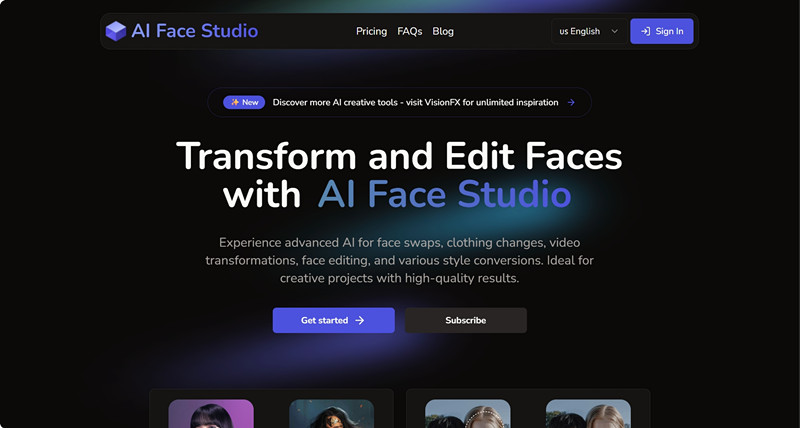
Task: Click the New badge in announcement banner
Action: (244, 102)
